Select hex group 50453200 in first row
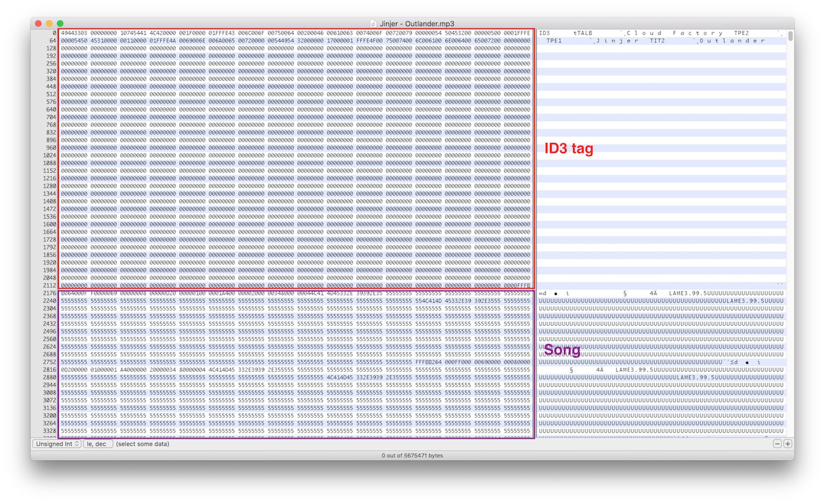Image resolution: width=825 pixels, height=504 pixels. coord(458,33)
